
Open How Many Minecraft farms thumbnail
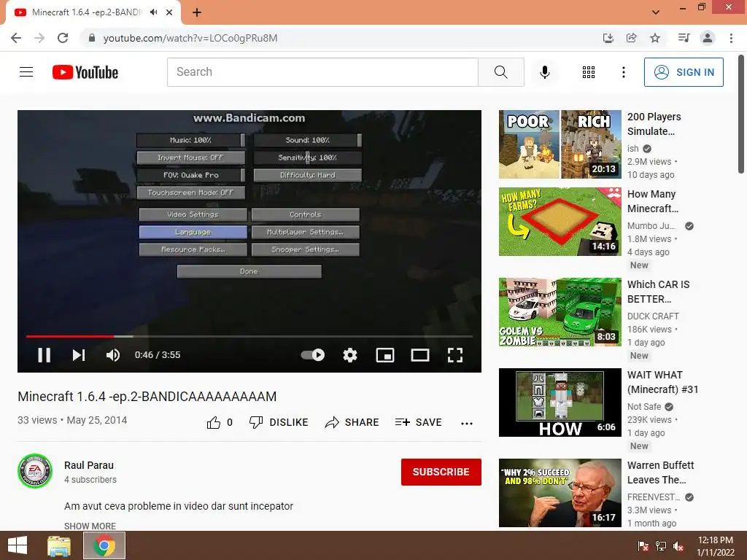(560, 222)
